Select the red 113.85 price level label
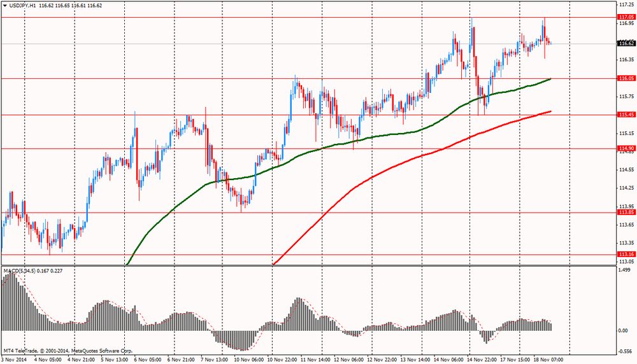 (x=626, y=213)
